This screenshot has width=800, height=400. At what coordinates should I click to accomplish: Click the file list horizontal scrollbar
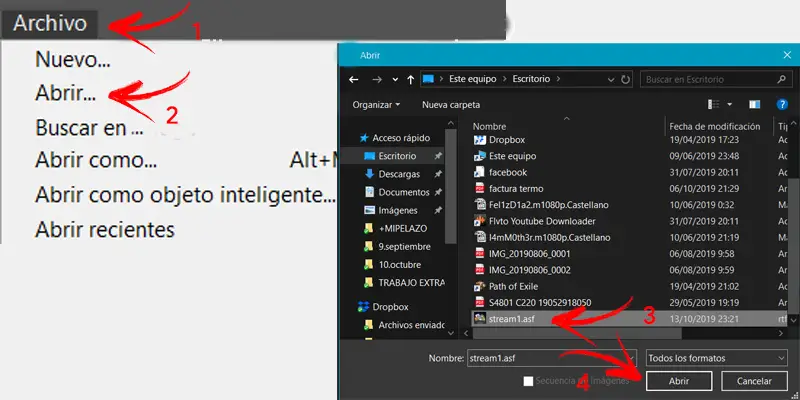coord(577,333)
